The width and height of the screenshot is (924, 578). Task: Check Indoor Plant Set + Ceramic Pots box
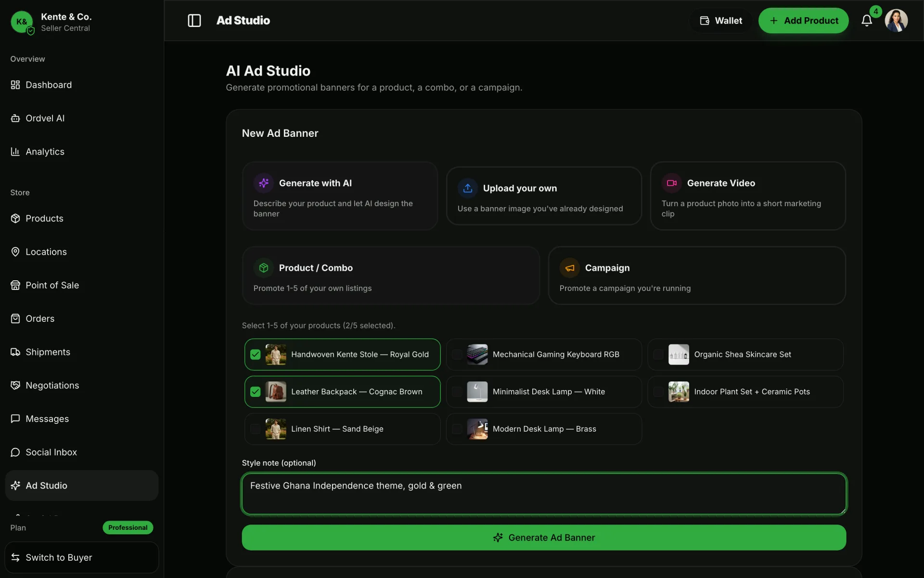point(658,392)
